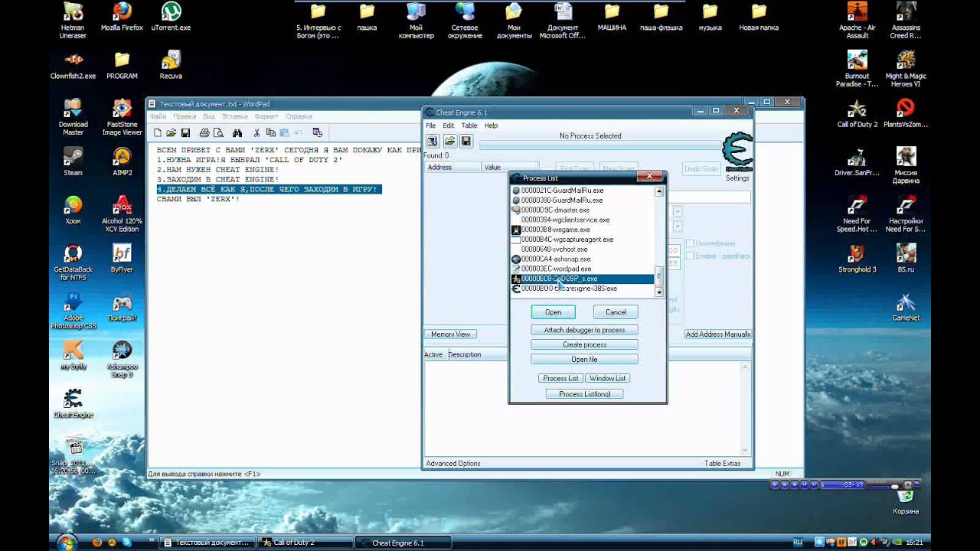Click Cheat Engine's save table floppy icon
The image size is (980, 551).
click(466, 141)
